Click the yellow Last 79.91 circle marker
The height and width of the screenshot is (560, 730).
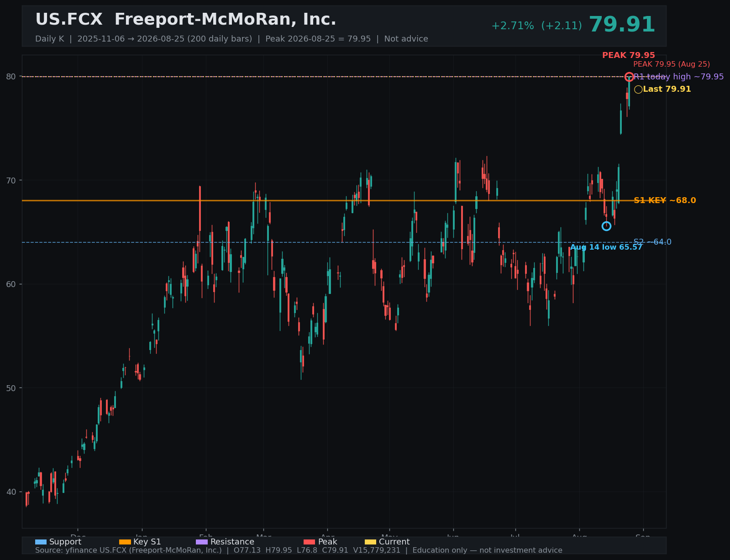638,89
